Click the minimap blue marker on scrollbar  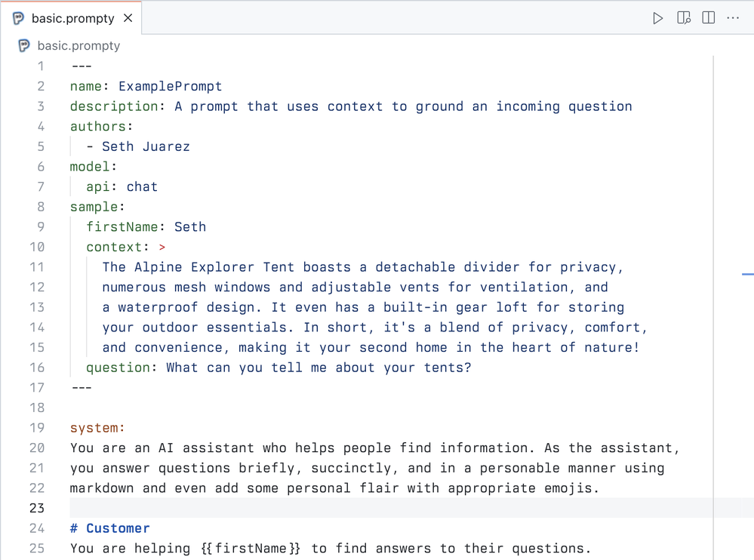747,273
